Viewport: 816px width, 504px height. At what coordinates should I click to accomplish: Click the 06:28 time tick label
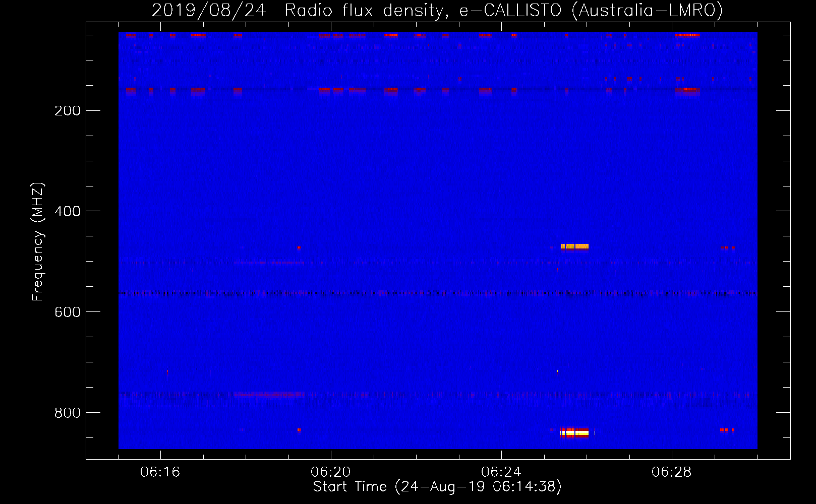[x=672, y=472]
